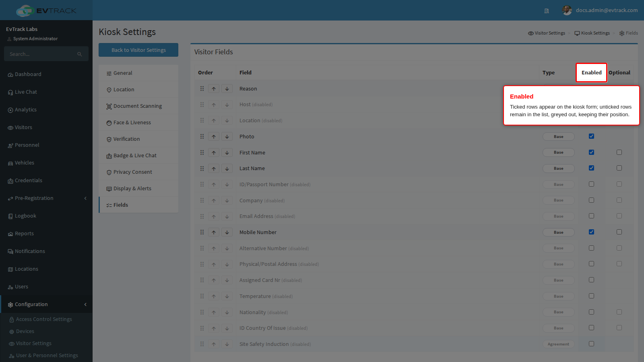
Task: Click the Mobile Number Base type badge
Action: point(558,232)
